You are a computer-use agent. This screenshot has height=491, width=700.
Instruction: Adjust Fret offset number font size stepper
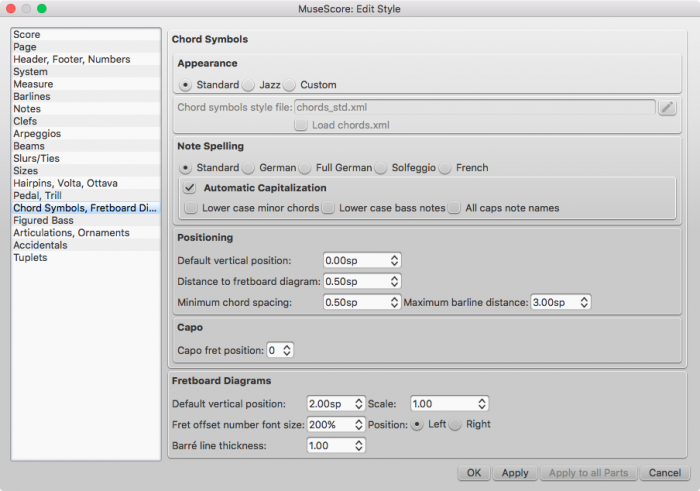[x=359, y=425]
